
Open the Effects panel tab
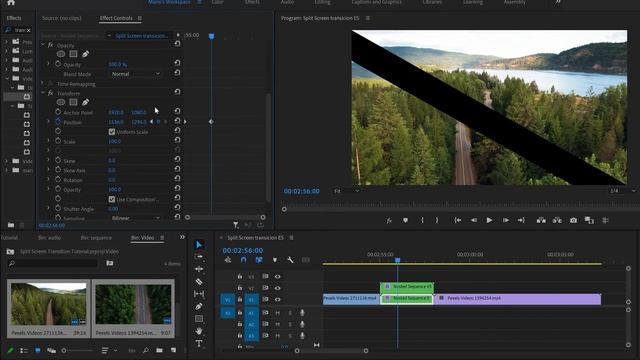click(13, 18)
